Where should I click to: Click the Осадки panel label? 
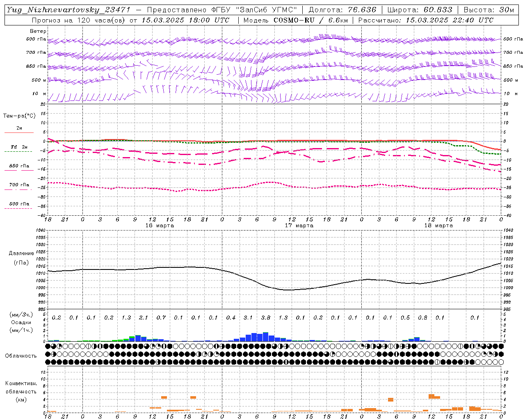click(21, 322)
